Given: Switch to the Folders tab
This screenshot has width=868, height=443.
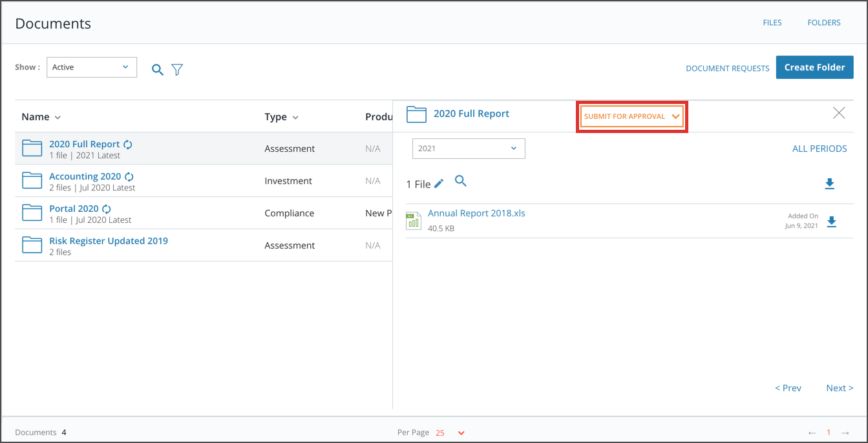Looking at the screenshot, I should pyautogui.click(x=824, y=23).
